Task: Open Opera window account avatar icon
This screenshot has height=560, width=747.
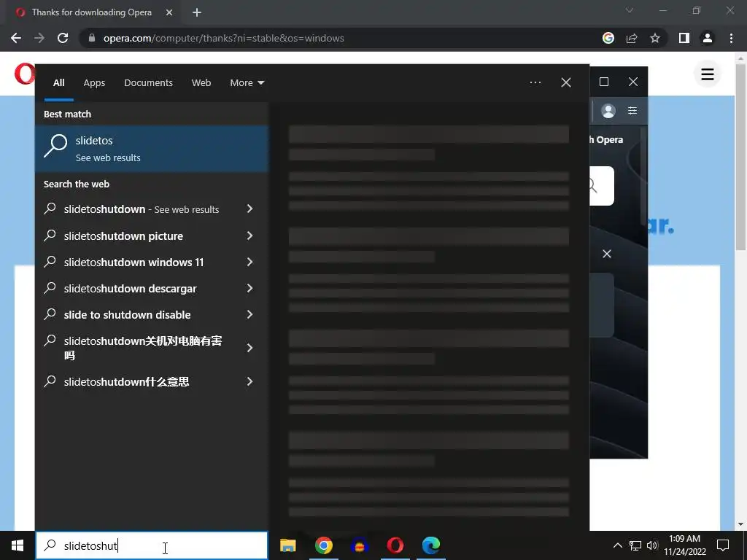Action: point(608,111)
